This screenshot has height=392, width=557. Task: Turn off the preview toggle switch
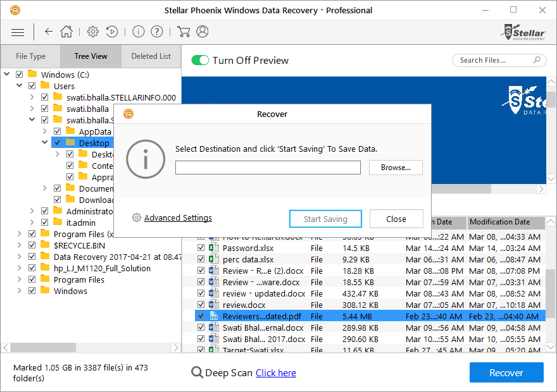200,60
